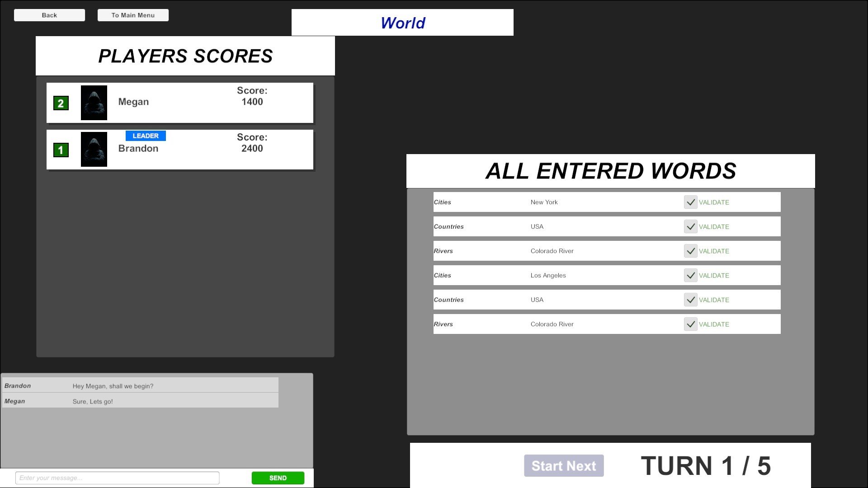Image resolution: width=868 pixels, height=488 pixels.
Task: Click validate icon for second Colorado River
Action: [x=690, y=324]
